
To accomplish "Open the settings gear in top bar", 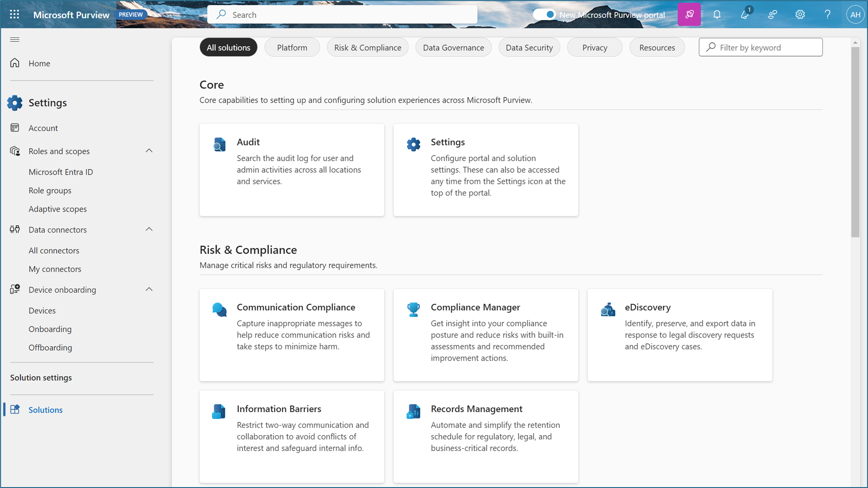I will (x=800, y=14).
